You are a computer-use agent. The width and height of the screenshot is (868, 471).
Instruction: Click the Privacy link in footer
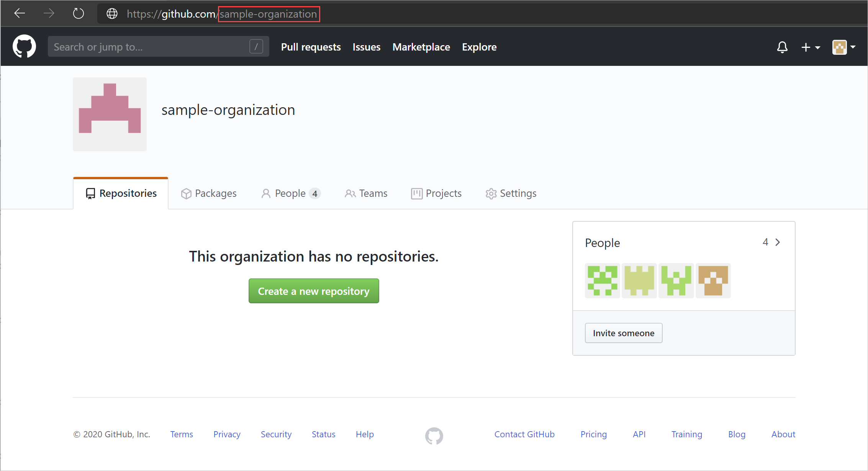(x=228, y=435)
